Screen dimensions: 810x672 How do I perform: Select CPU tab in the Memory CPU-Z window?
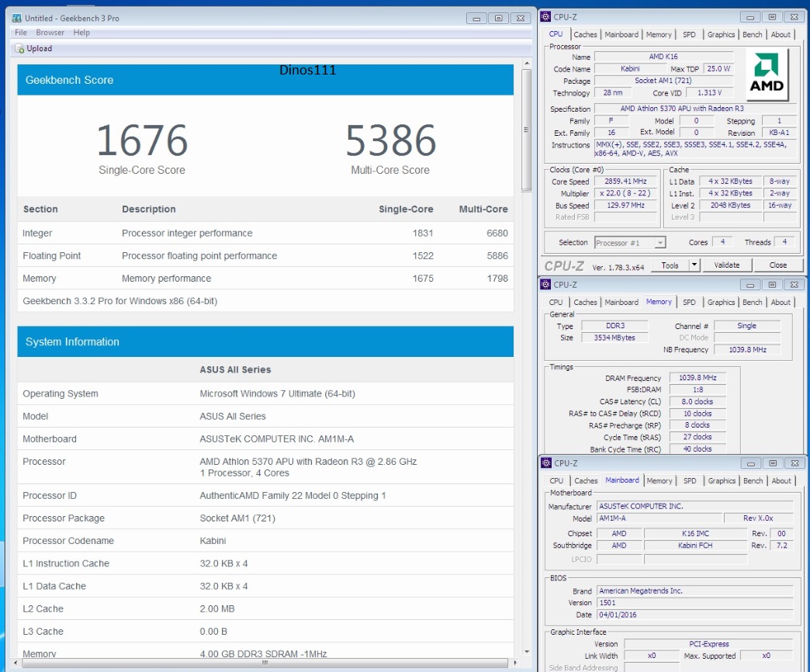(x=556, y=302)
